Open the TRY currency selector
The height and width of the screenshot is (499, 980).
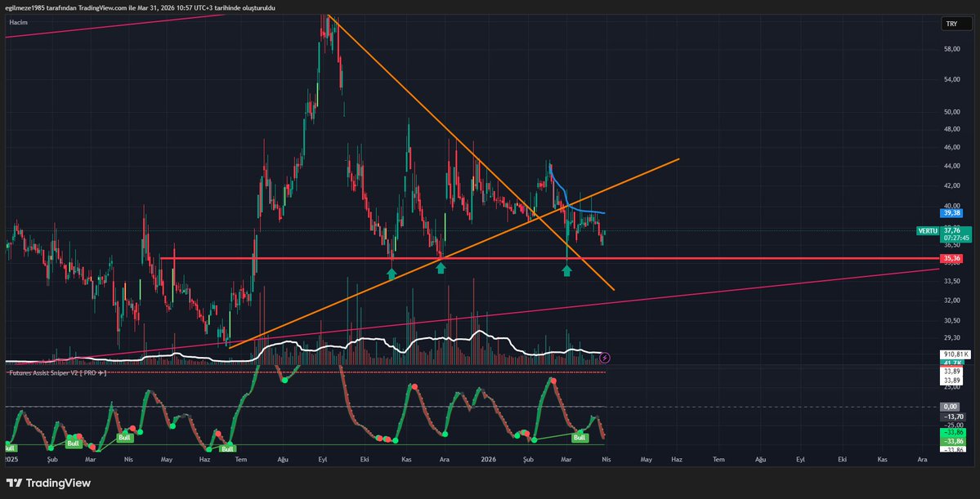(956, 24)
